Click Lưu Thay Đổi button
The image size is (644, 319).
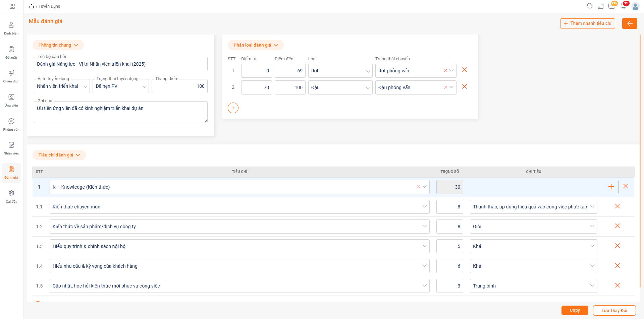614,310
